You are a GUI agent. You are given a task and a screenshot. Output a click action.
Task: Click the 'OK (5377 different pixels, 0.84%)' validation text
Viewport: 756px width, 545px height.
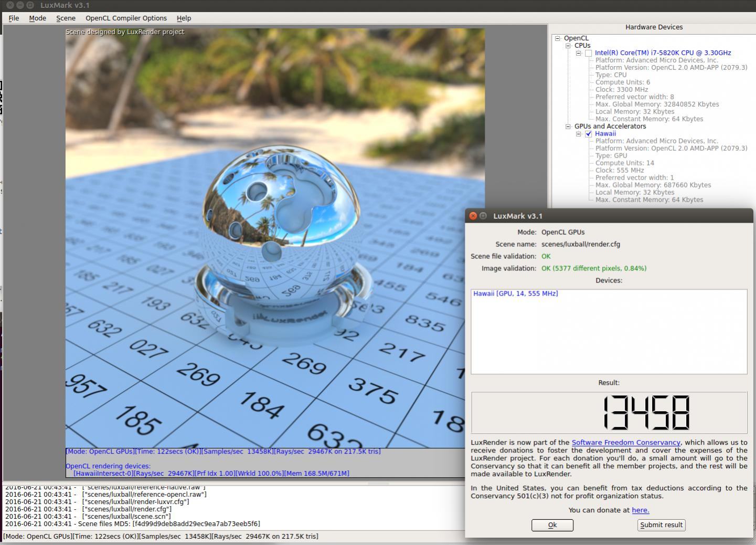click(x=594, y=268)
